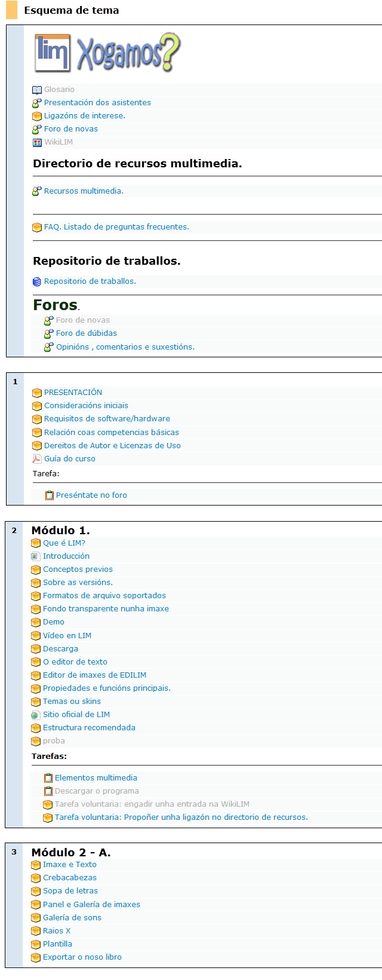Open Fondo transparente nunha imaxe lesson
The width and height of the screenshot is (382, 980).
coord(106,609)
